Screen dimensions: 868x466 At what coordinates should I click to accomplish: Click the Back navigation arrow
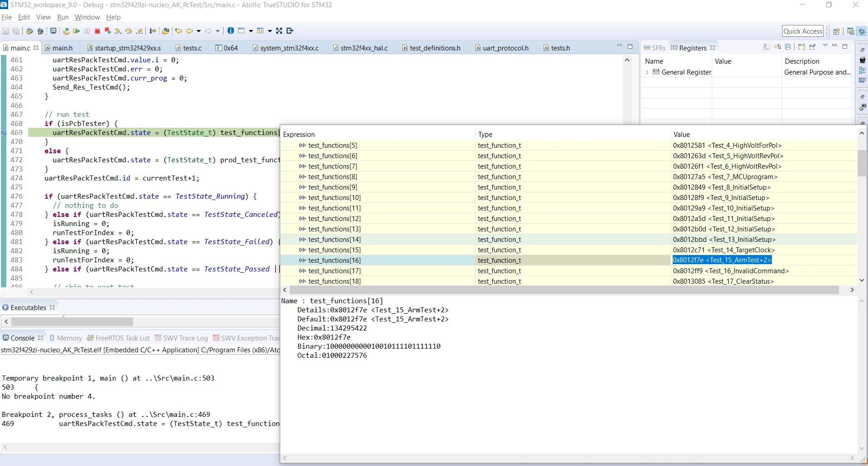point(189,31)
